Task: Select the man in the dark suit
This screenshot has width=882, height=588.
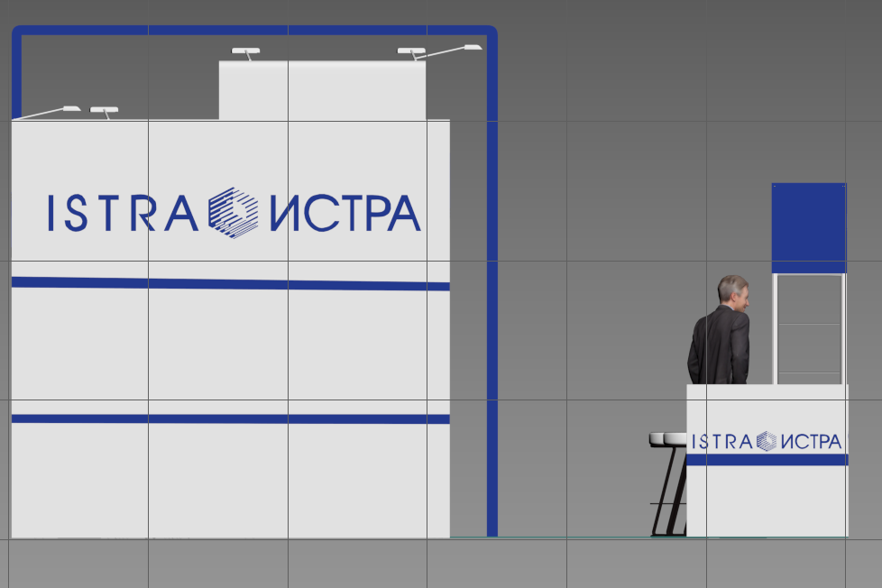Action: tap(720, 330)
